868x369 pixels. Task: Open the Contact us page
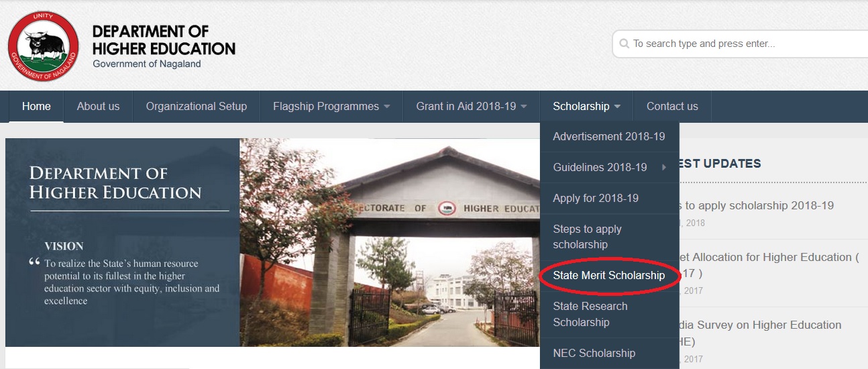point(672,107)
